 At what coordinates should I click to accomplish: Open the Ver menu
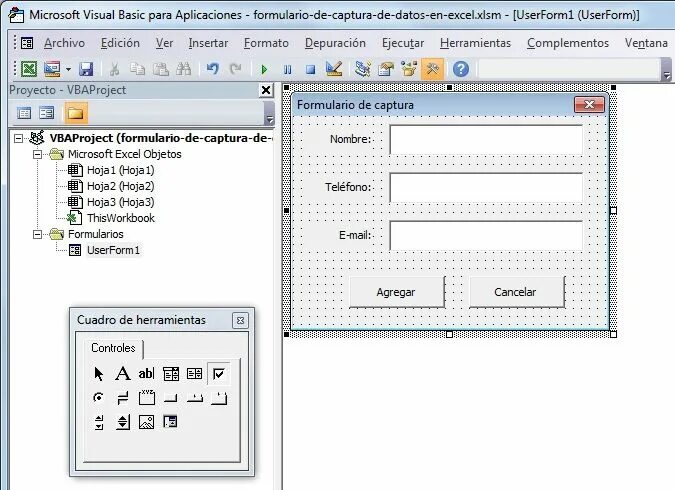coord(164,43)
